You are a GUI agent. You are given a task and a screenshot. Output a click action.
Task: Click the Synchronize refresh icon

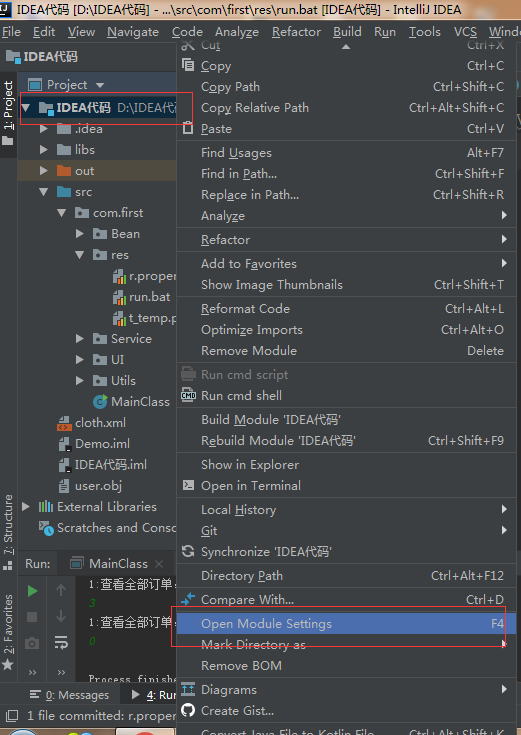(188, 551)
